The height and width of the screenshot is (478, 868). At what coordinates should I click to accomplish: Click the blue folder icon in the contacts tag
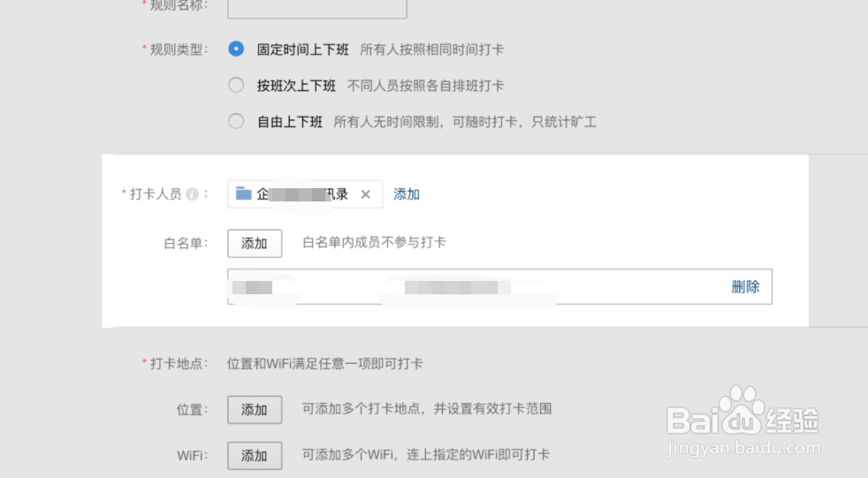(x=244, y=193)
